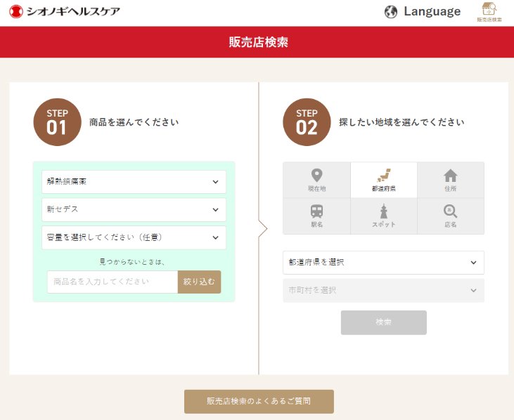Open the 容量を選択してください dropdown
This screenshot has width=514, height=420.
click(134, 237)
